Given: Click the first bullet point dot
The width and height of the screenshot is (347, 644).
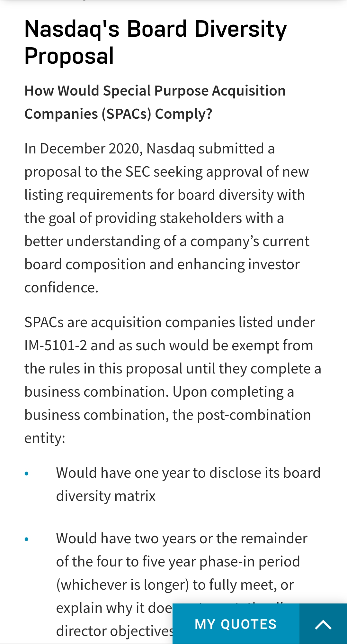Looking at the screenshot, I should (27, 474).
